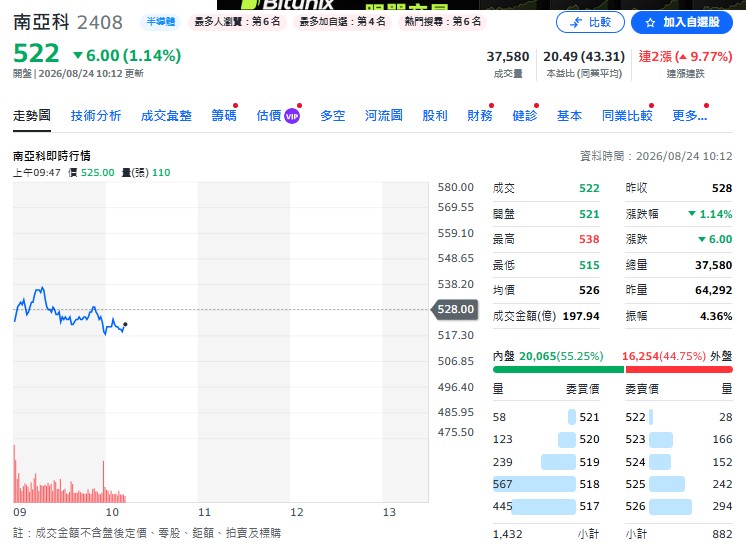Click the green 內盤 ratio bar

[558, 369]
